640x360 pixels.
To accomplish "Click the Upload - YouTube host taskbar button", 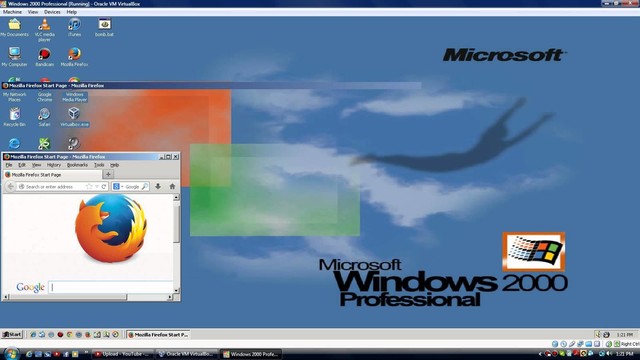I will 123,354.
